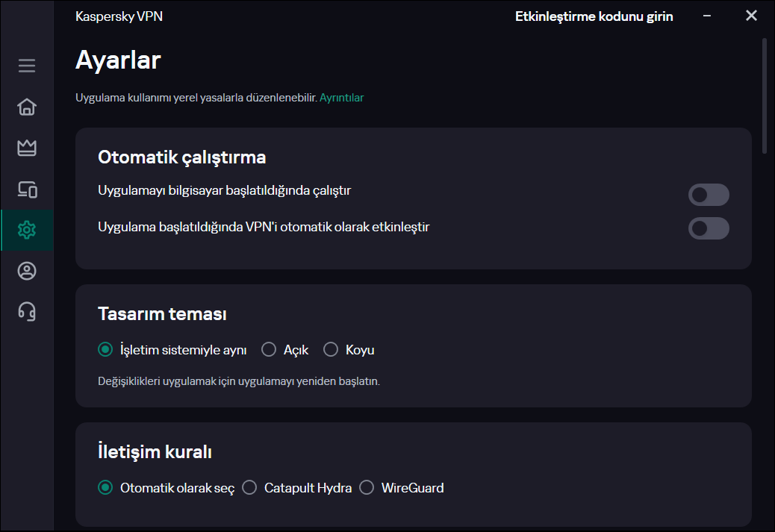Minimize the Kaspersky VPN window

click(707, 16)
